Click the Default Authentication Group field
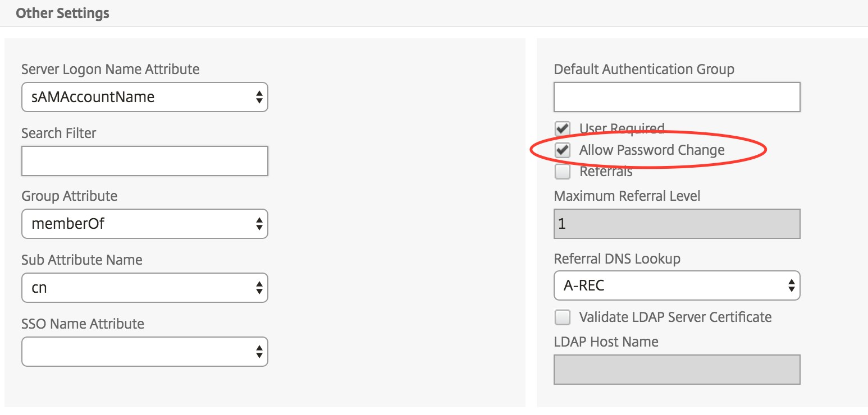Viewport: 868px width, 415px height. coord(677,97)
